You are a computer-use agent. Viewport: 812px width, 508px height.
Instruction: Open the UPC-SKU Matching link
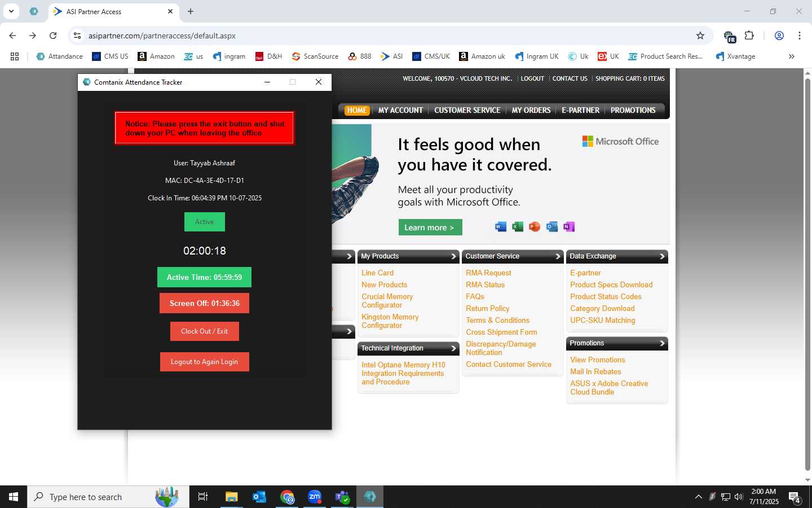coord(602,320)
